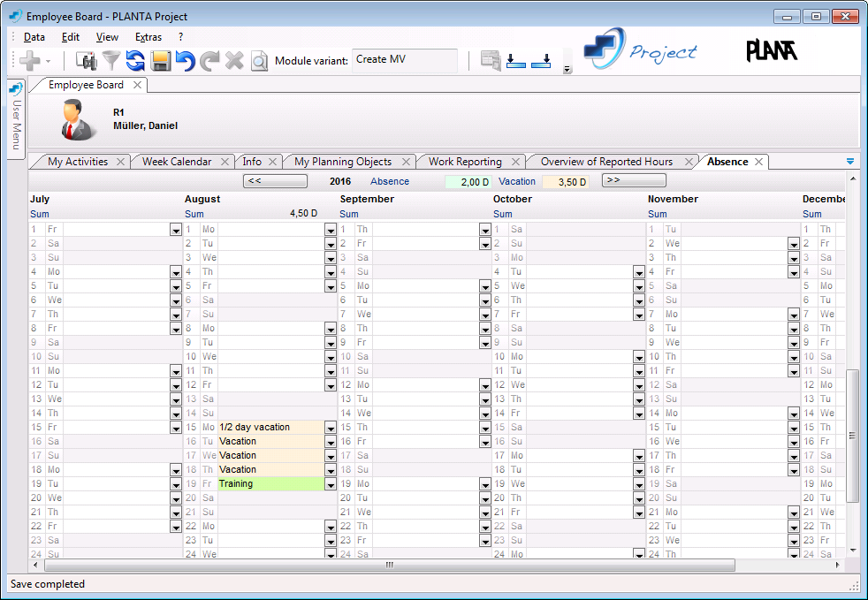Switch to the Info tab
This screenshot has height=600, width=868.
252,162
